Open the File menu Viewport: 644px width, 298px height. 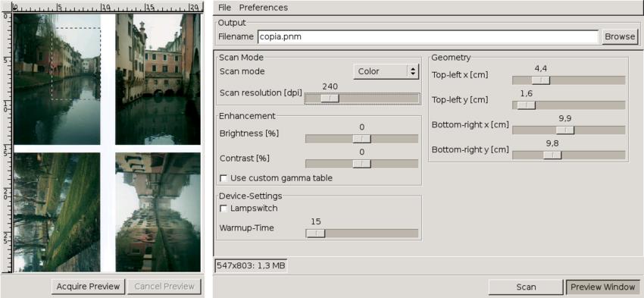(225, 8)
